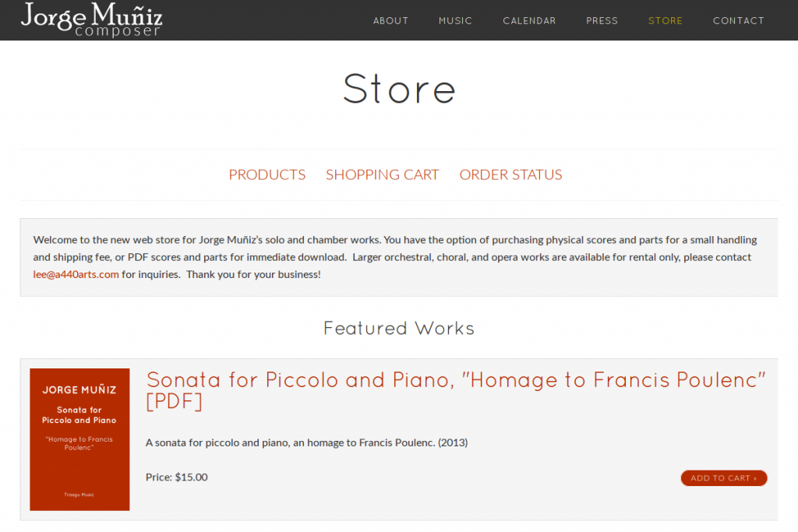
Task: Go to the MUSIC page
Action: click(x=455, y=21)
